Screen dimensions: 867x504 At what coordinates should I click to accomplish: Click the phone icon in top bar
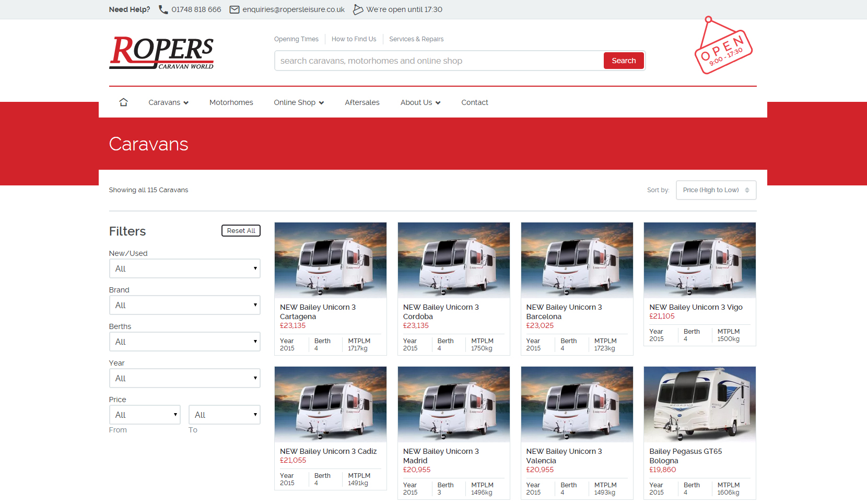click(x=163, y=9)
